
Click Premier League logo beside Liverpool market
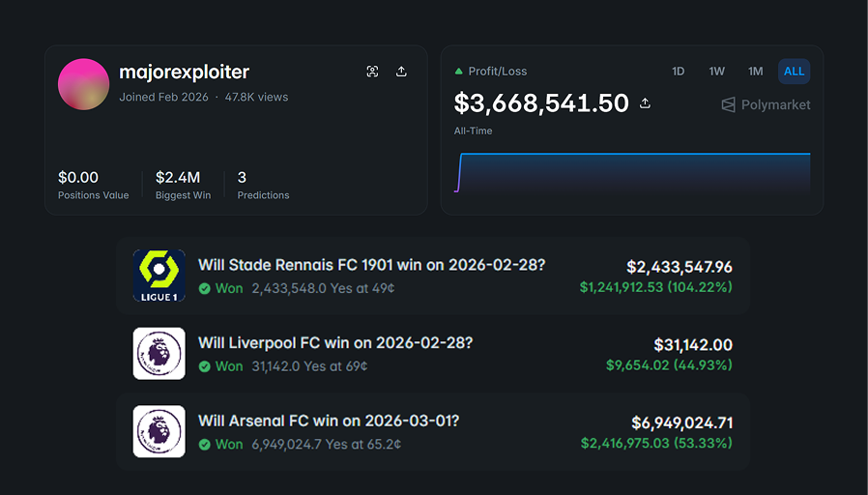(x=159, y=353)
